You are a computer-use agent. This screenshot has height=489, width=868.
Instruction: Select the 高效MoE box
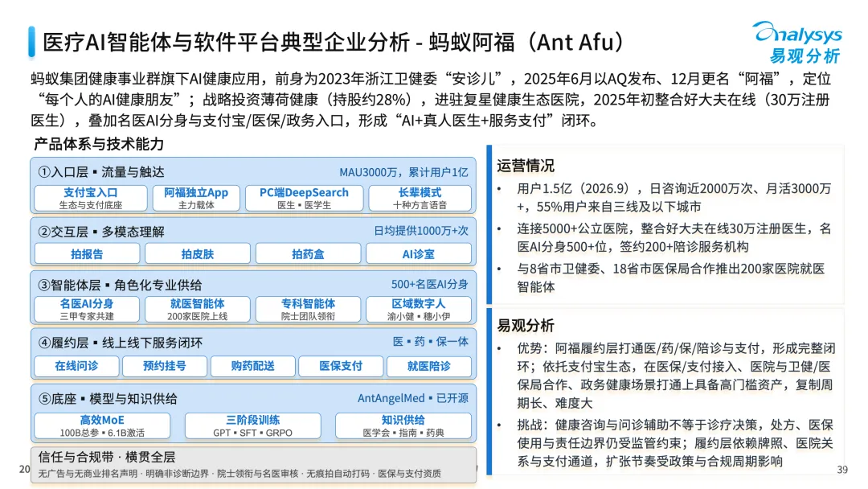coord(102,426)
